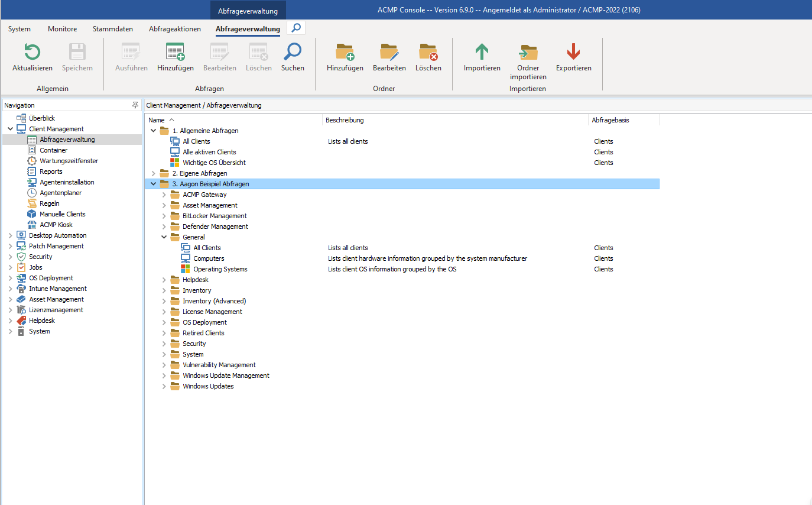The image size is (812, 505).
Task: Open the Stammdaten ribbon tab
Action: point(112,29)
